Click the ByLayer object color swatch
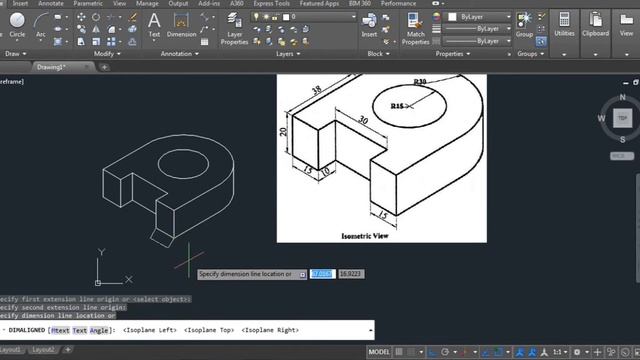640x360 pixels. coord(452,17)
